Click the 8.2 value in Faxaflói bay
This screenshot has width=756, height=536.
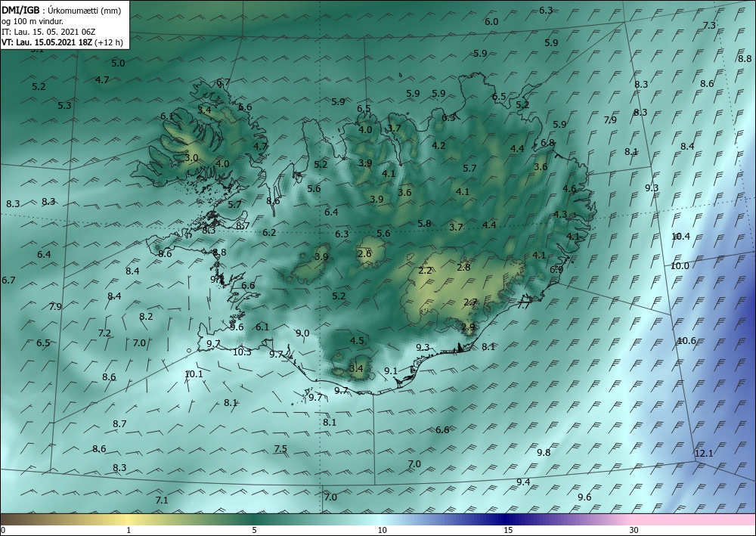pyautogui.click(x=146, y=316)
